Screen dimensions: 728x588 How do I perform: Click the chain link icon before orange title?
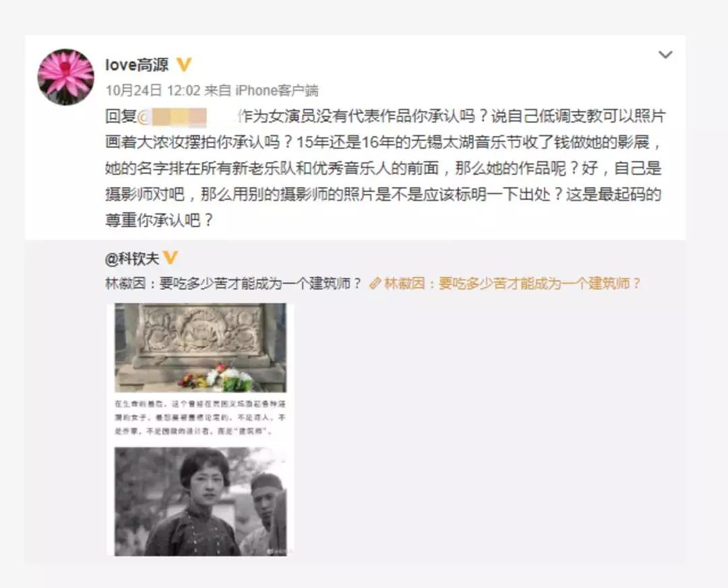[375, 283]
